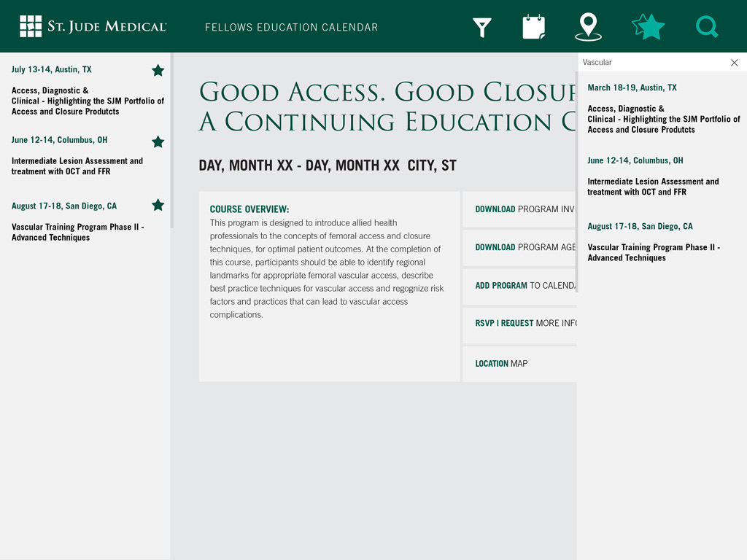This screenshot has width=747, height=560.
Task: Click Access, Diagnostic & Clinical in search results
Action: coord(664,119)
